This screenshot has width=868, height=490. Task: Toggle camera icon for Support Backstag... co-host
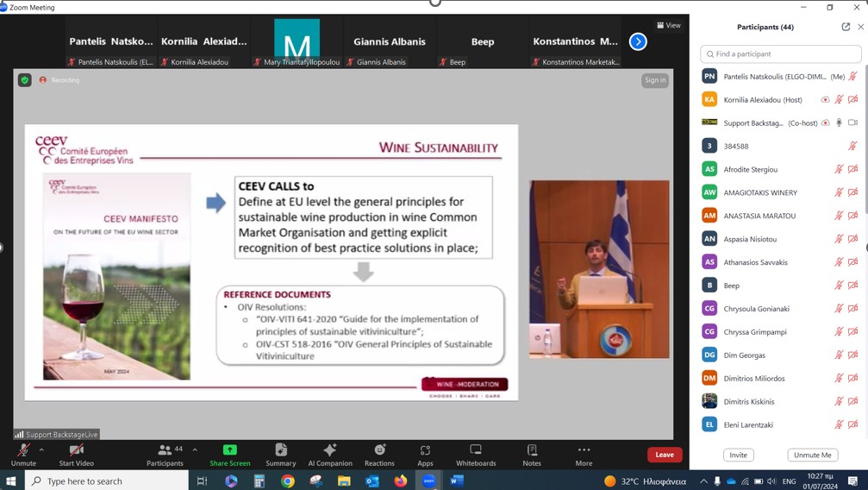853,122
